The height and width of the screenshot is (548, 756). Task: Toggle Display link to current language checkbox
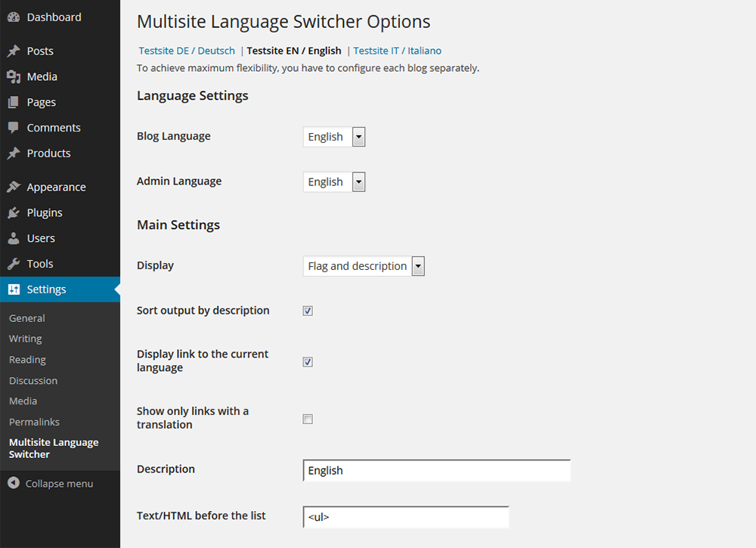(x=308, y=361)
